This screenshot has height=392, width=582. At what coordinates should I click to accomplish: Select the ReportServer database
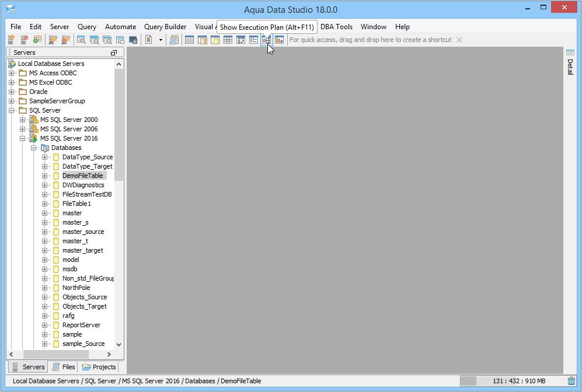pyautogui.click(x=81, y=325)
